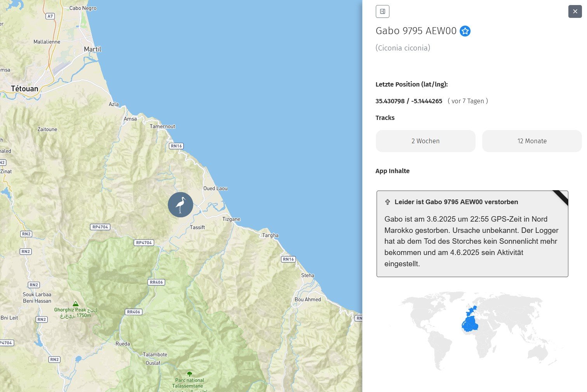The height and width of the screenshot is (392, 587).
Task: Click the Ciconia ciconia species name
Action: coord(403,48)
